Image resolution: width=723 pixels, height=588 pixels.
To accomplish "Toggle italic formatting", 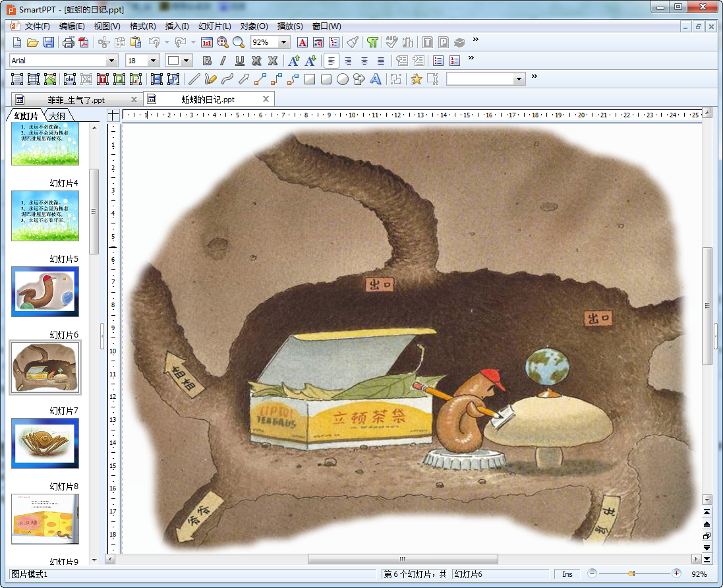I will pos(223,61).
